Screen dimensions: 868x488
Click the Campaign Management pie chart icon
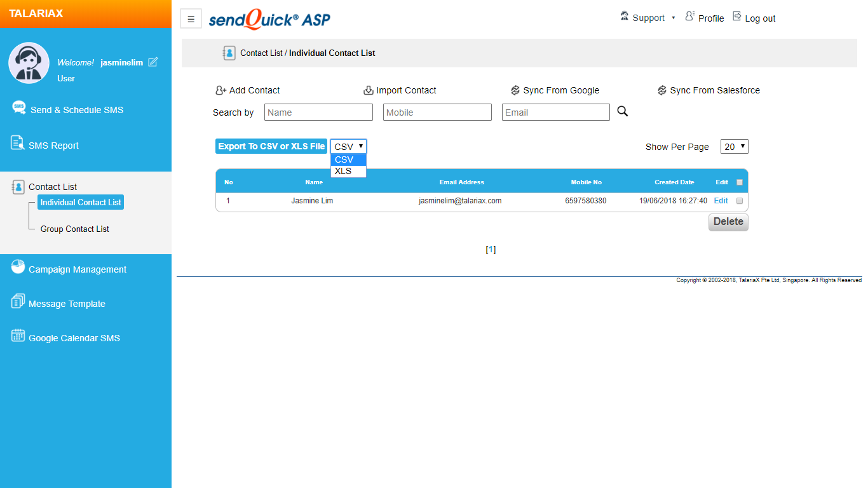(18, 267)
